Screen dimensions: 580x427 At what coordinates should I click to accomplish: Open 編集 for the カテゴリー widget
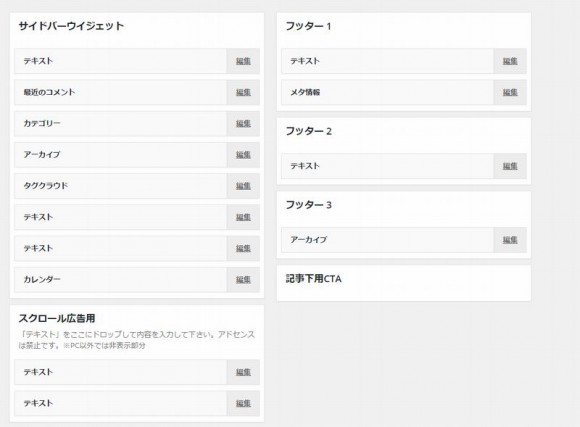pos(243,124)
